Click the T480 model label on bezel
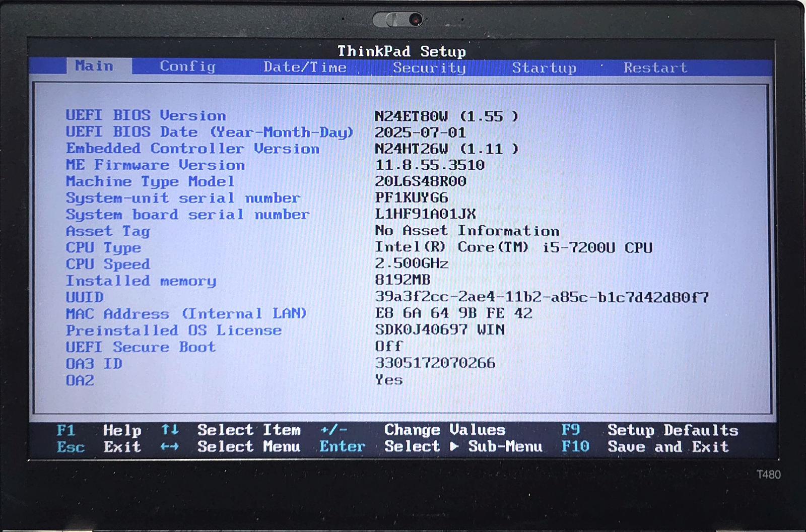 tap(769, 475)
